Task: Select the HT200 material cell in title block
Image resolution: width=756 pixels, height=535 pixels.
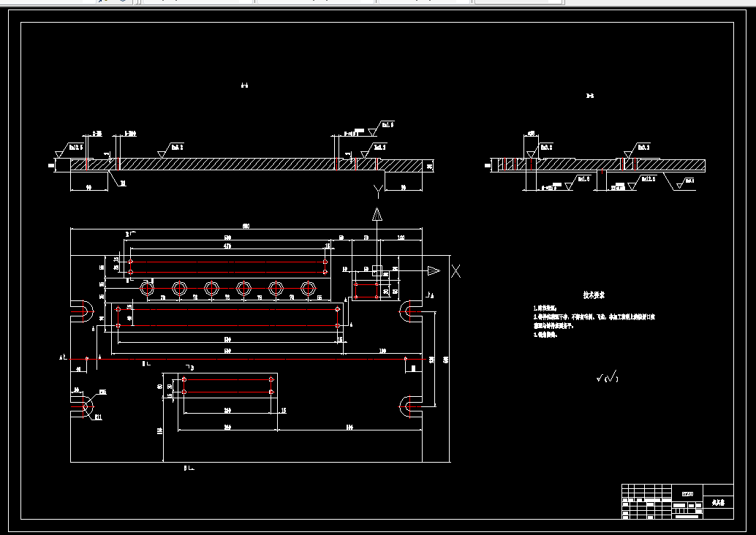Action: pos(687,494)
